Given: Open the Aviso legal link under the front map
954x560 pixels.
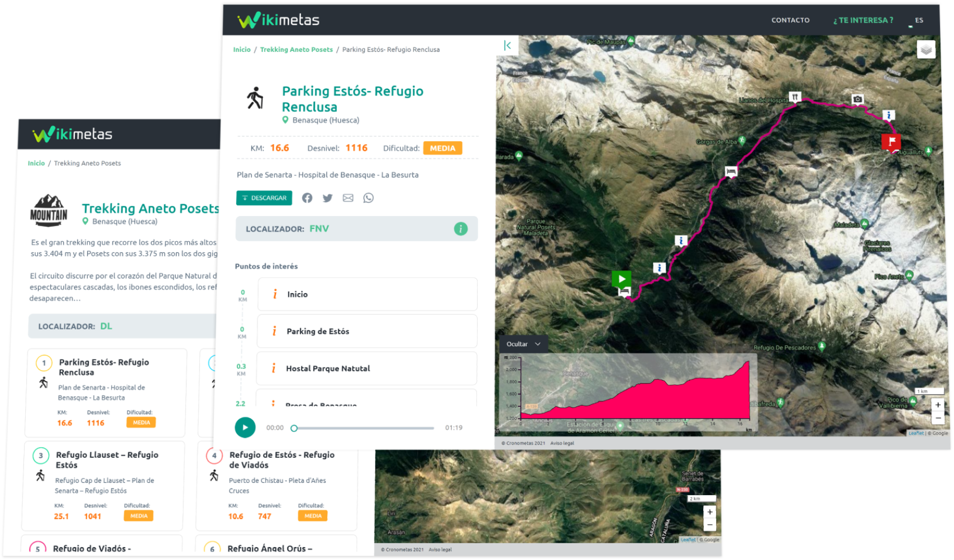Looking at the screenshot, I should (x=562, y=443).
